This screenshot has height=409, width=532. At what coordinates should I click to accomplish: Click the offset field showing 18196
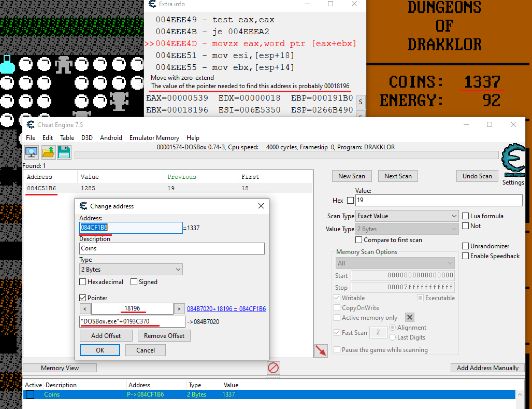(x=132, y=308)
